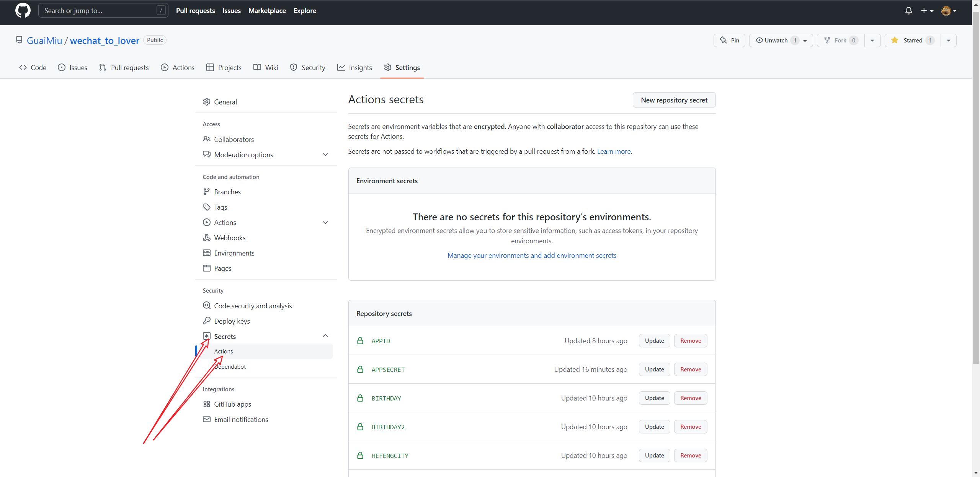
Task: Open the Unwatch dropdown
Action: pyautogui.click(x=781, y=40)
